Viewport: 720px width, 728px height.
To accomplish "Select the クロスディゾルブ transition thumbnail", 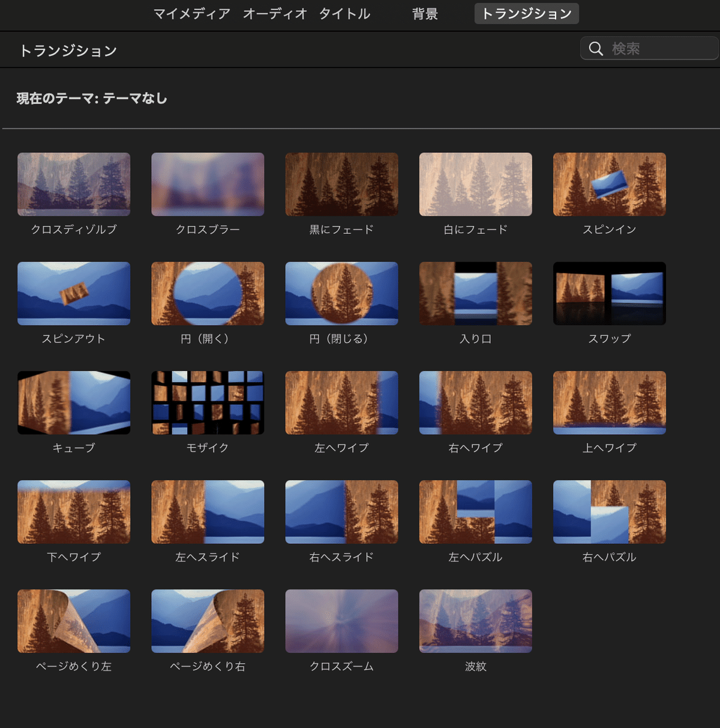I will [x=74, y=184].
